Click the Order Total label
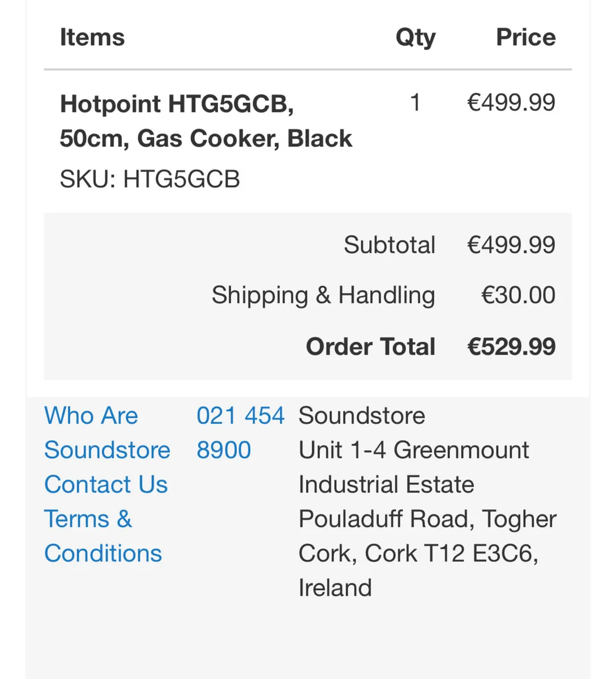 point(370,346)
